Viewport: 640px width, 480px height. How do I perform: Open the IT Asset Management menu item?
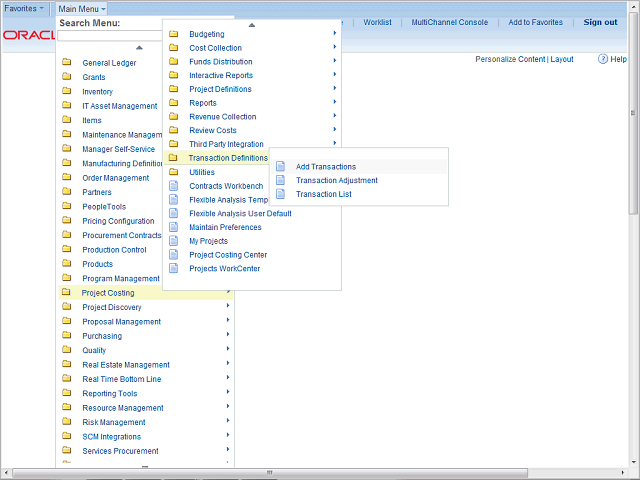tap(120, 106)
